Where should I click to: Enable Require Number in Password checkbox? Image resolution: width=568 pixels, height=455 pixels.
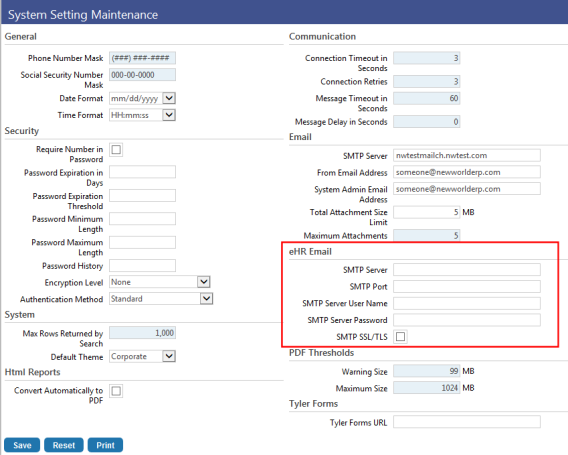[116, 150]
